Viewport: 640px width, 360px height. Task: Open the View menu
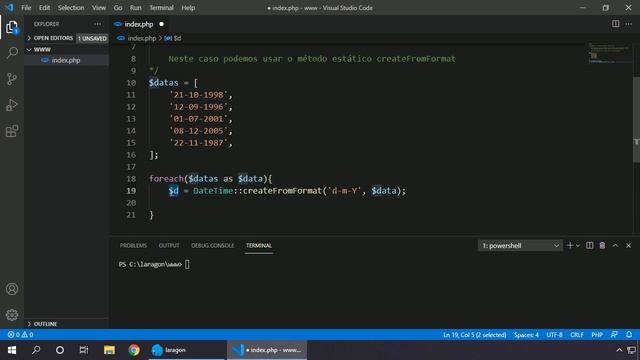[x=99, y=8]
